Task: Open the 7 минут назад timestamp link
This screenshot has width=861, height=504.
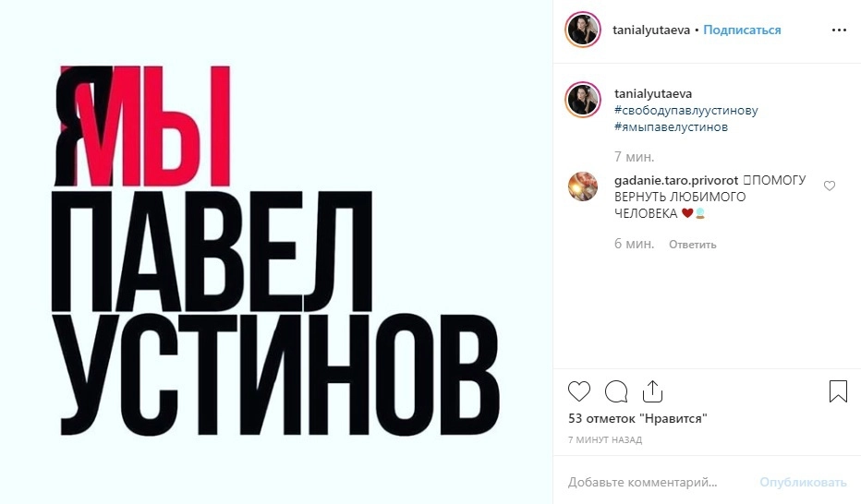Action: coord(604,439)
